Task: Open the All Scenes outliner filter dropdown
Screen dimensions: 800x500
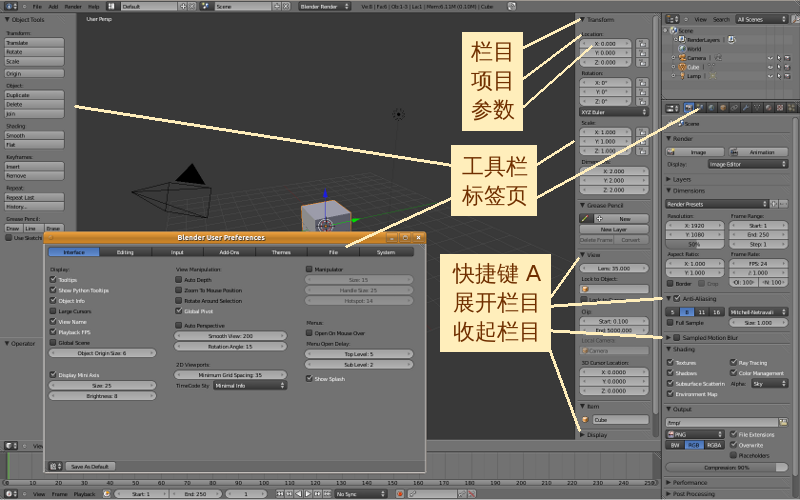Action: (762, 19)
